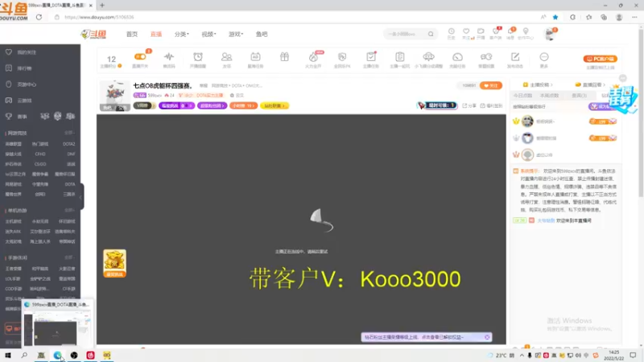
Task: Expand the 游戏 games dropdown menu
Action: [x=236, y=34]
